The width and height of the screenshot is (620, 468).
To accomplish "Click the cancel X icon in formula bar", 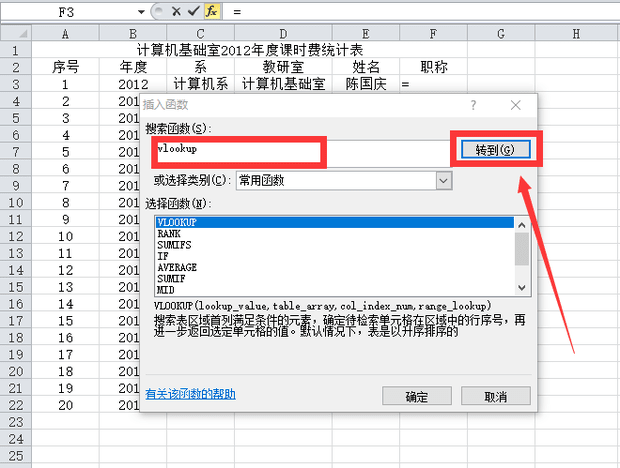I will [177, 10].
